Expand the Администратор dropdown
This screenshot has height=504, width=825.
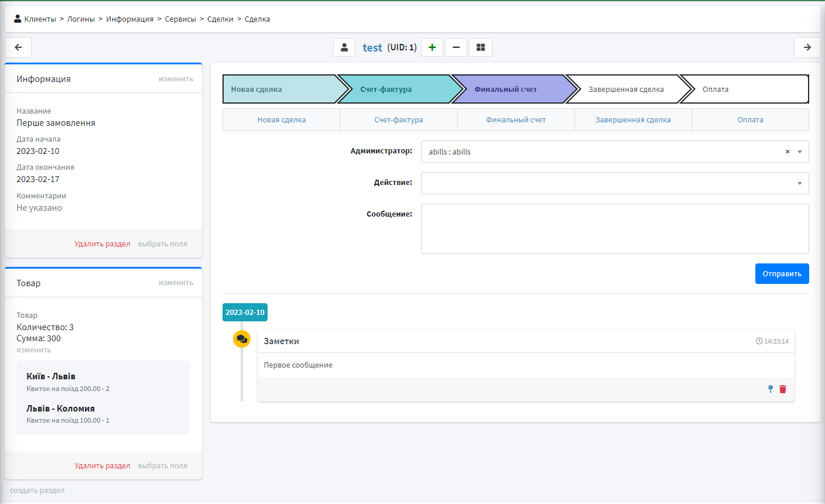[800, 152]
